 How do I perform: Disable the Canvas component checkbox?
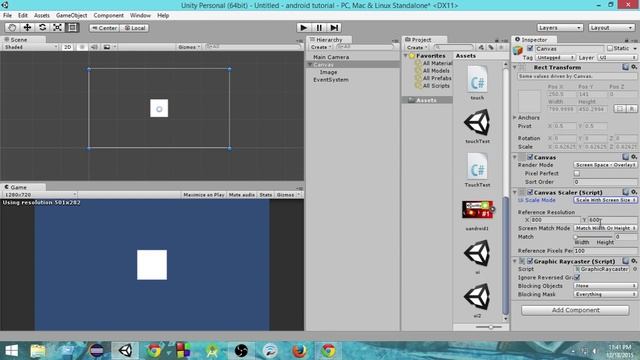point(530,157)
